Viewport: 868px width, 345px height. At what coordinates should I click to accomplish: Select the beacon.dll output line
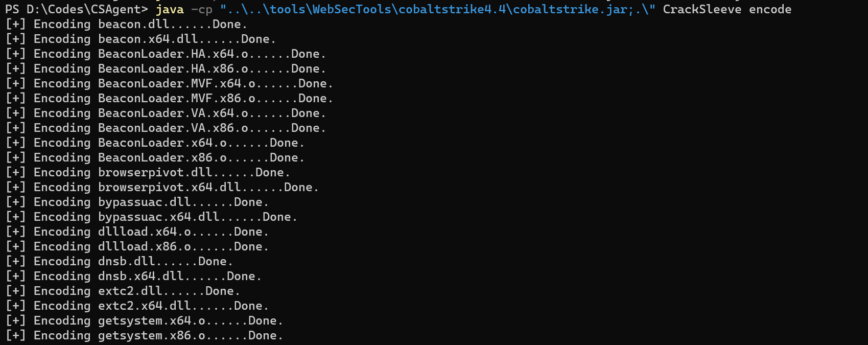(x=126, y=25)
